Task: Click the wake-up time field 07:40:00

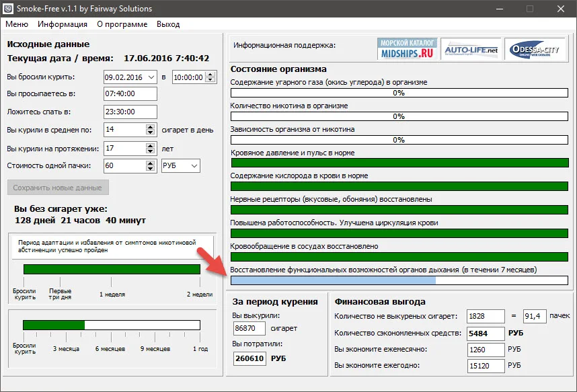Action: 130,94
